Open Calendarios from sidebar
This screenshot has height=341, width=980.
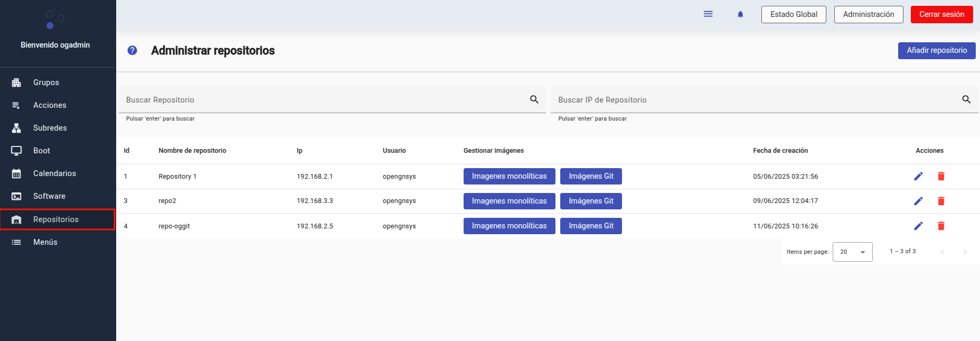coord(54,173)
